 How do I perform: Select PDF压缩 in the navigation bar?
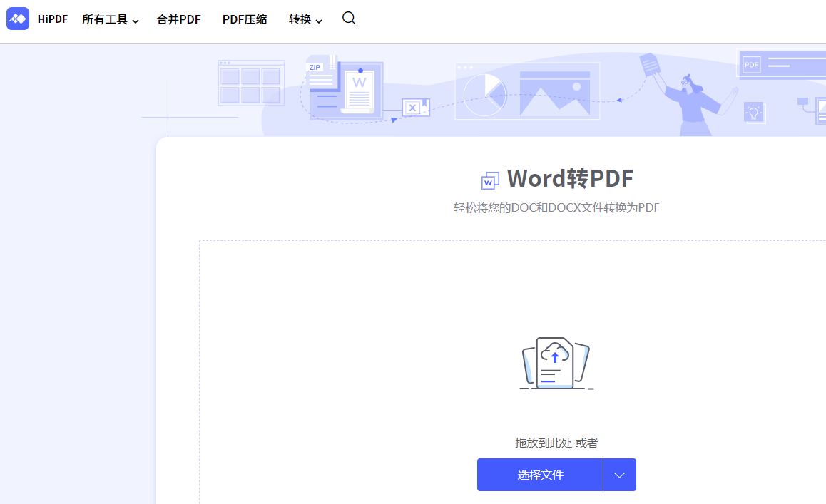pyautogui.click(x=244, y=19)
